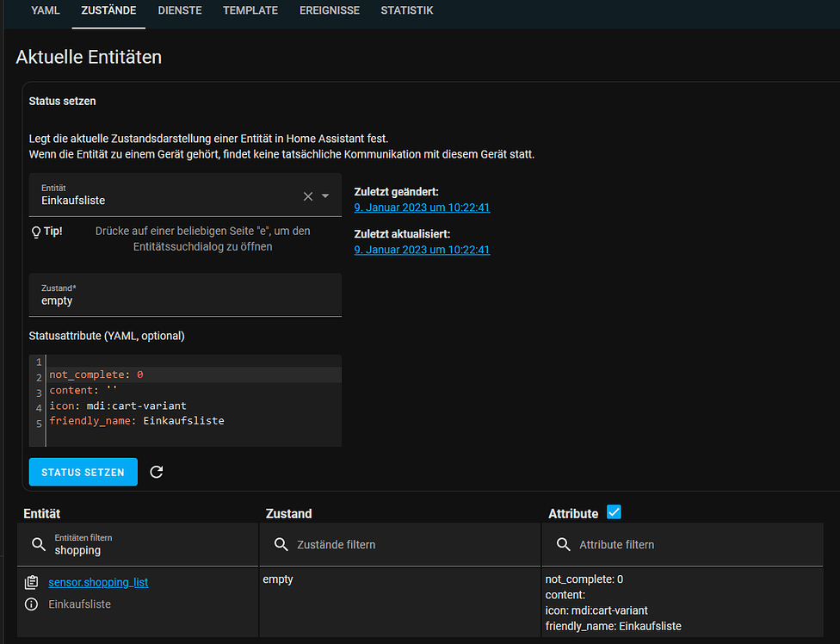Screen dimensions: 840x644
Task: Click the lightbulb Tip icon
Action: point(35,230)
